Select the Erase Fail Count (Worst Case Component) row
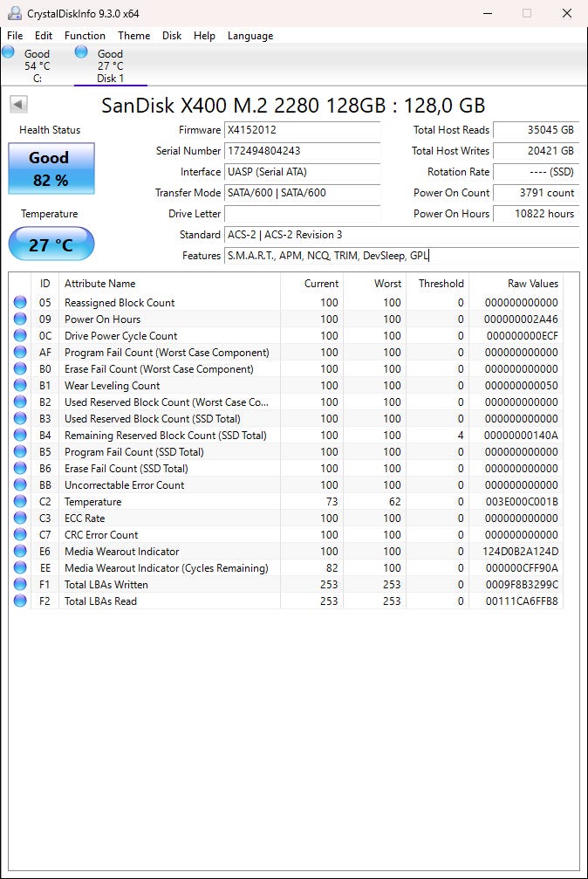This screenshot has height=879, width=588. [x=286, y=369]
